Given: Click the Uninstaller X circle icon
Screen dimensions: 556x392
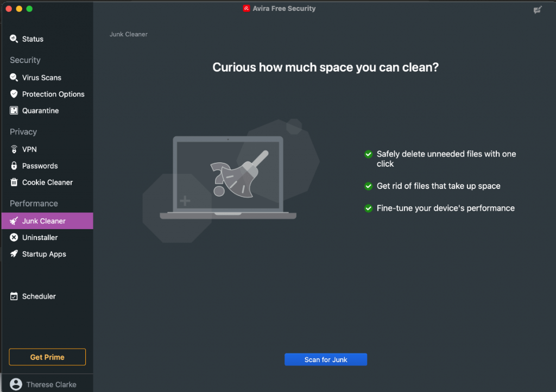Looking at the screenshot, I should [x=14, y=237].
